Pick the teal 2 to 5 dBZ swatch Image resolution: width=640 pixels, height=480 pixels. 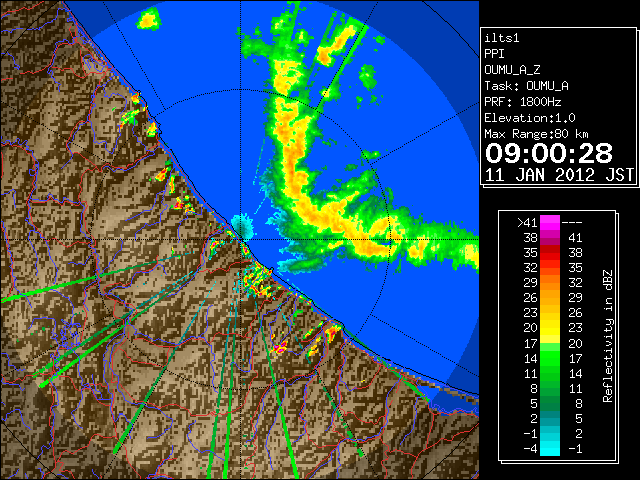tap(550, 418)
